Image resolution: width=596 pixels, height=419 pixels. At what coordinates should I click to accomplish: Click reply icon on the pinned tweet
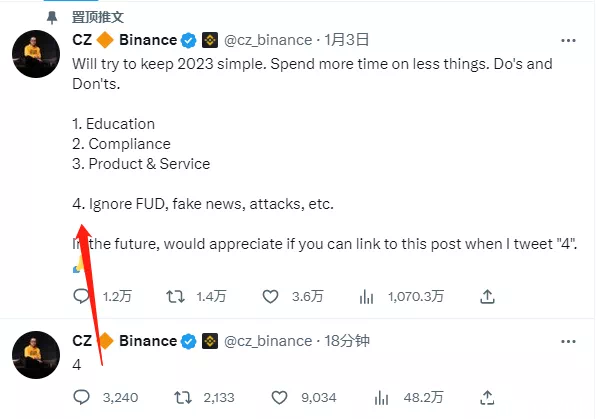coord(81,296)
